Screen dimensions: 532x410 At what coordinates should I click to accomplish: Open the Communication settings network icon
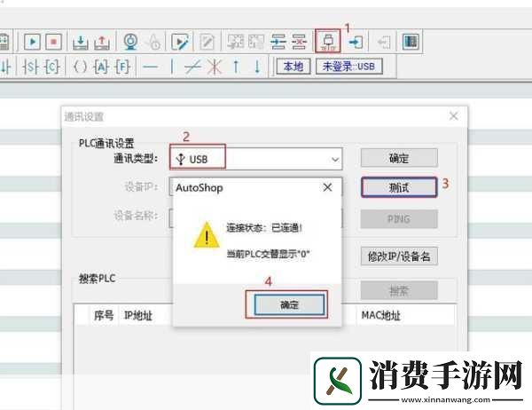(x=328, y=41)
